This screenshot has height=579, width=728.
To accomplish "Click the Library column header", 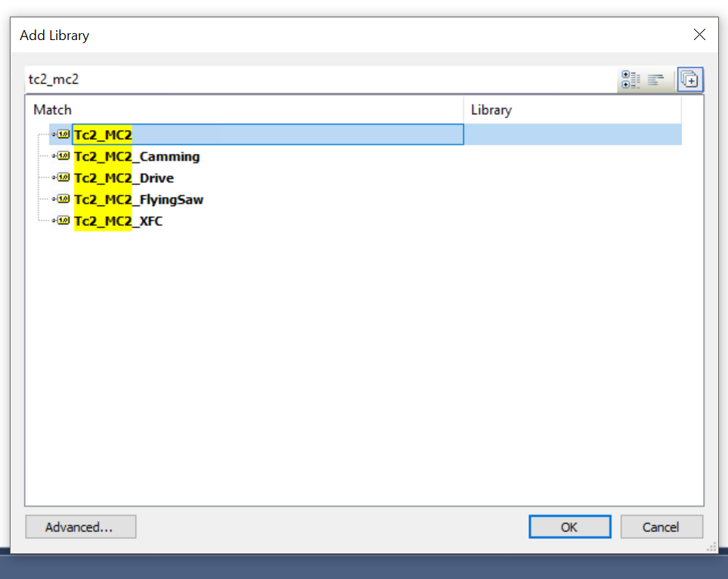I will click(572, 110).
